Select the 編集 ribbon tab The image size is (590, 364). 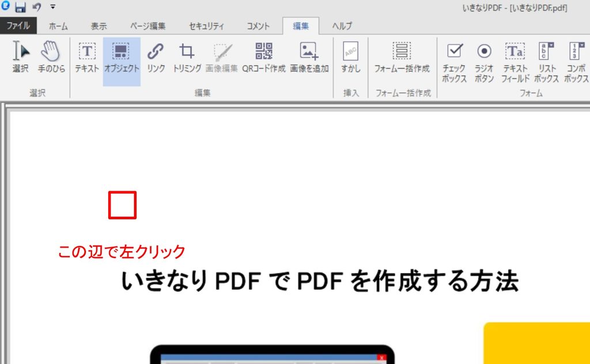[301, 26]
